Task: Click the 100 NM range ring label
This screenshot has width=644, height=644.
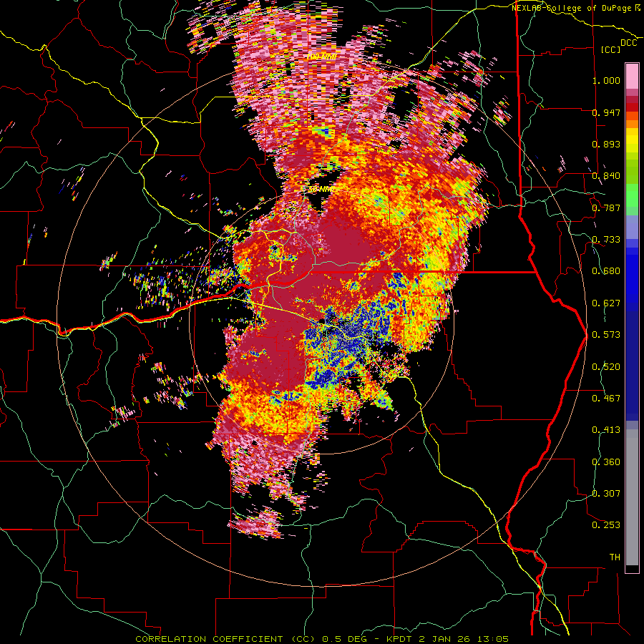Action: pyautogui.click(x=321, y=57)
